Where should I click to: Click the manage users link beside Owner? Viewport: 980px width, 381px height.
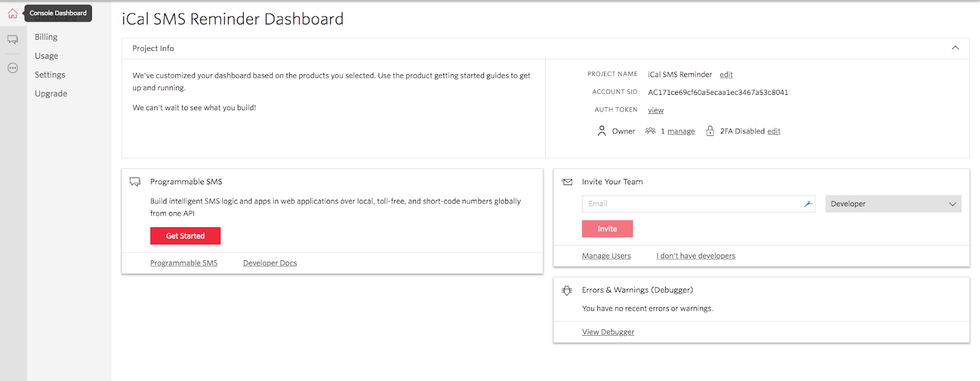tap(681, 131)
